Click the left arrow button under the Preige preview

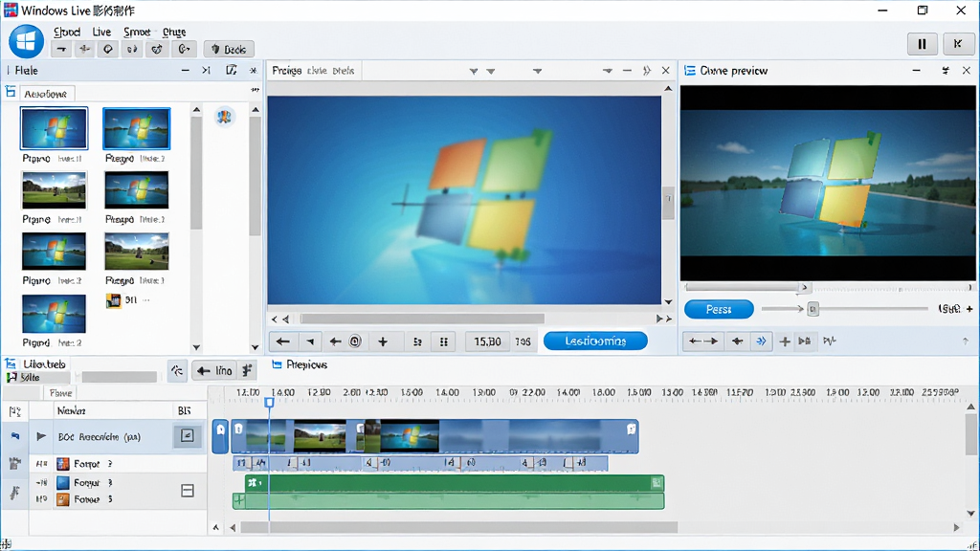(282, 342)
